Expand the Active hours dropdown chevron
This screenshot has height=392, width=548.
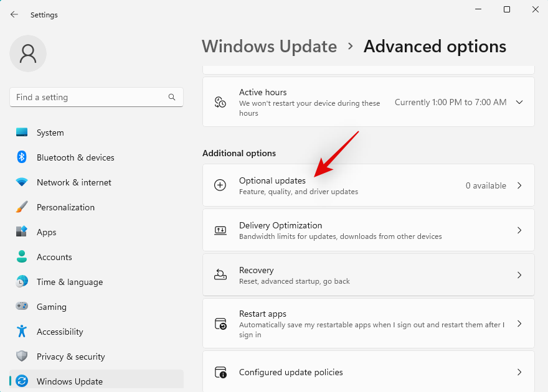519,102
